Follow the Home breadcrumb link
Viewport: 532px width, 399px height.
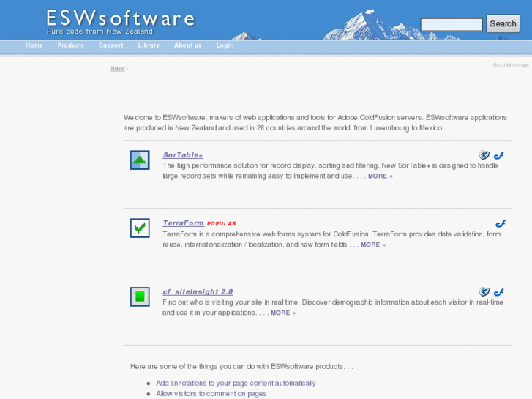pos(118,69)
